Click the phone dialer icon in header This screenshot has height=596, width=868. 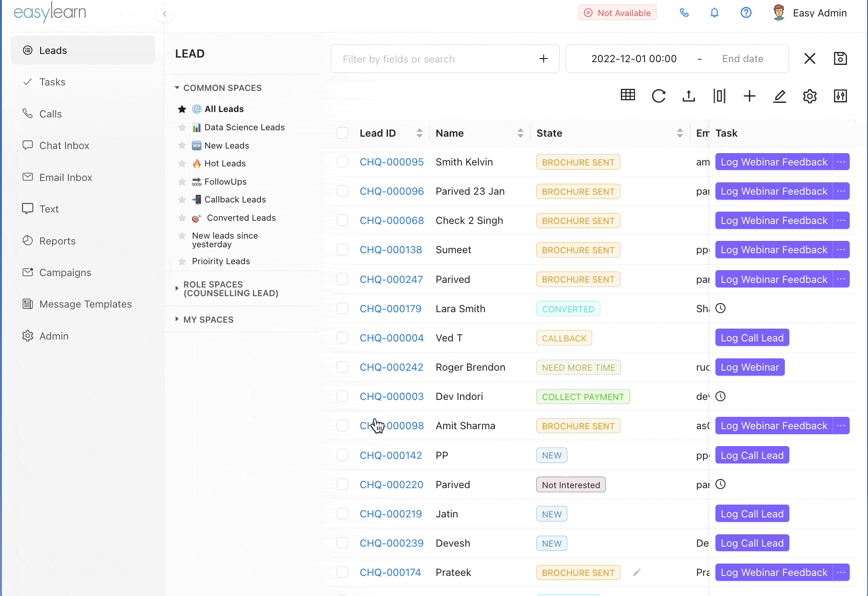(684, 13)
